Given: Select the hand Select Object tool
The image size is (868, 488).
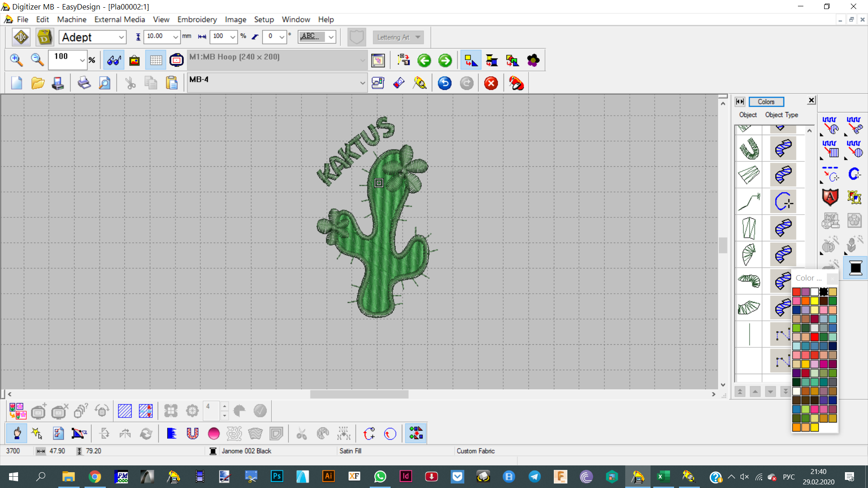Looking at the screenshot, I should (17, 434).
